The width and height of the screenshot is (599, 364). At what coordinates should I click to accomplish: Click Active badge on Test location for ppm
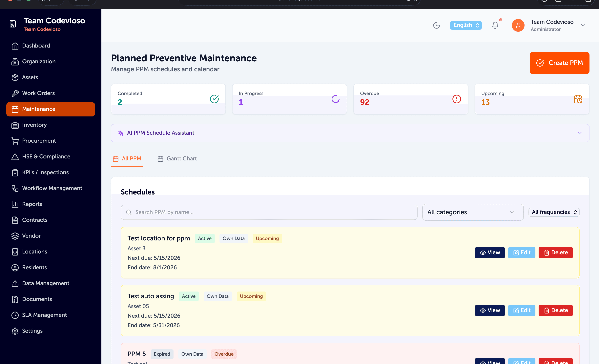(x=205, y=238)
